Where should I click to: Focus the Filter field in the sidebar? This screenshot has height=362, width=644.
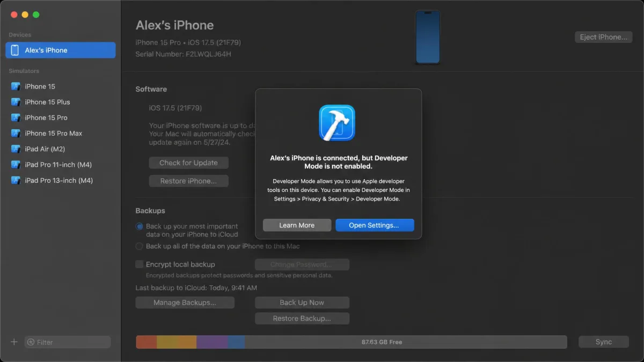coord(68,342)
